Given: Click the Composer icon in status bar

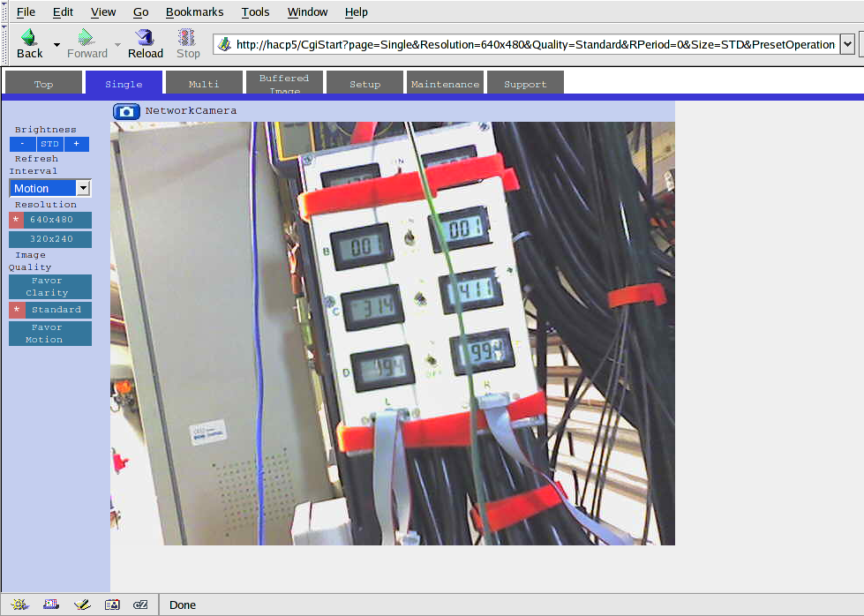Looking at the screenshot, I should (82, 605).
